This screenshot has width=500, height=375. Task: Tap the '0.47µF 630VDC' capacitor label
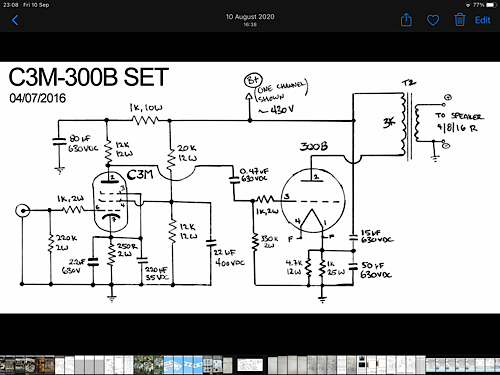254,175
